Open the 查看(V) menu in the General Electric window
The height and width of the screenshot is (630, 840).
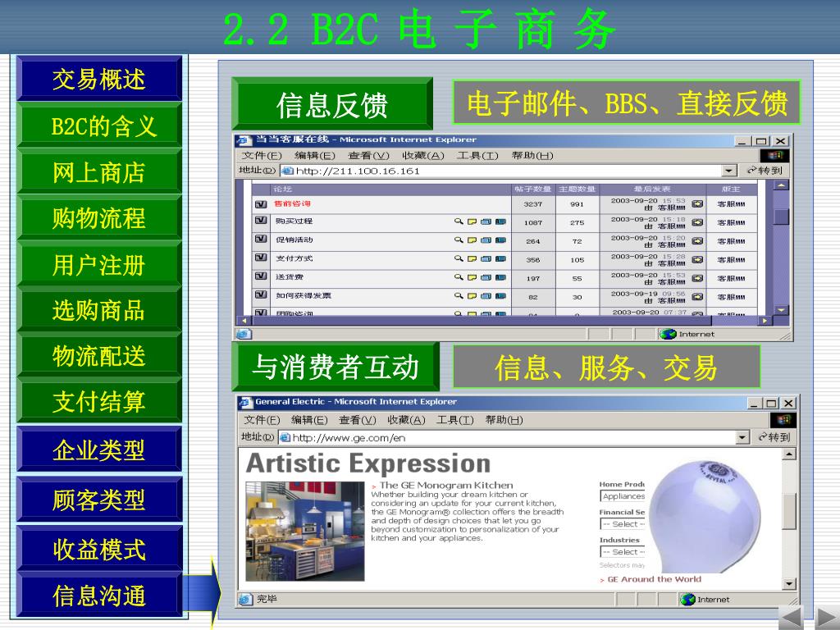click(x=358, y=420)
